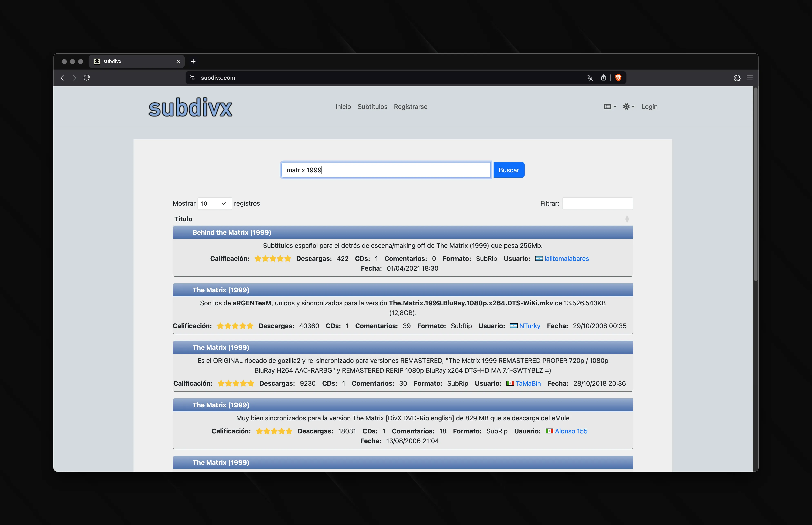
Task: Click rating stars in NTurky's entry
Action: click(x=235, y=326)
